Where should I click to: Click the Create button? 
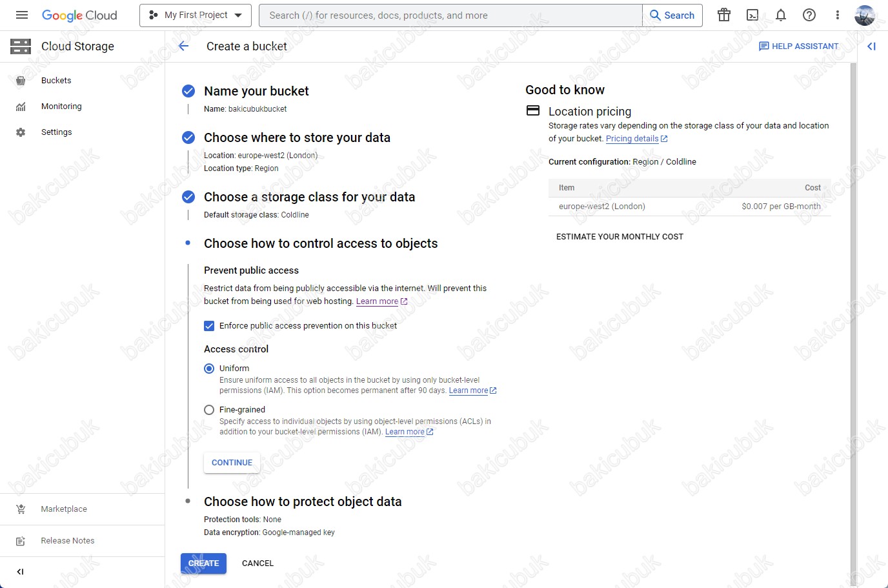(203, 563)
